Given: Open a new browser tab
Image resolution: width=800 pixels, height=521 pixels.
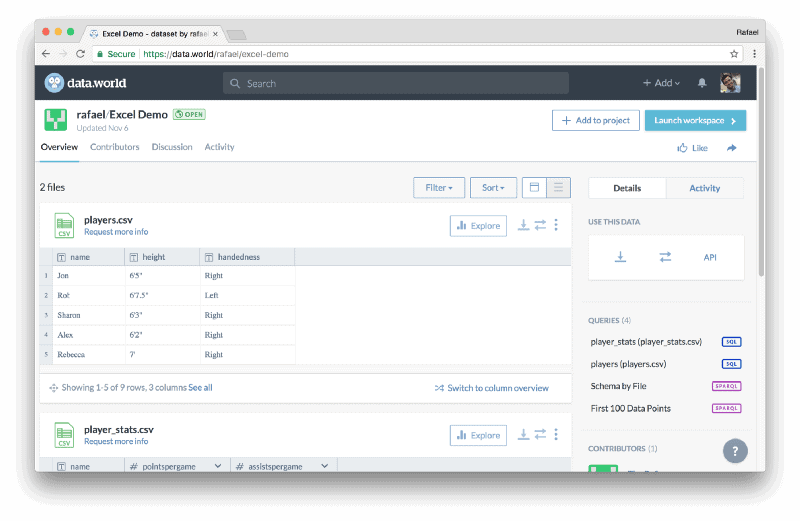Looking at the screenshot, I should pos(236,35).
